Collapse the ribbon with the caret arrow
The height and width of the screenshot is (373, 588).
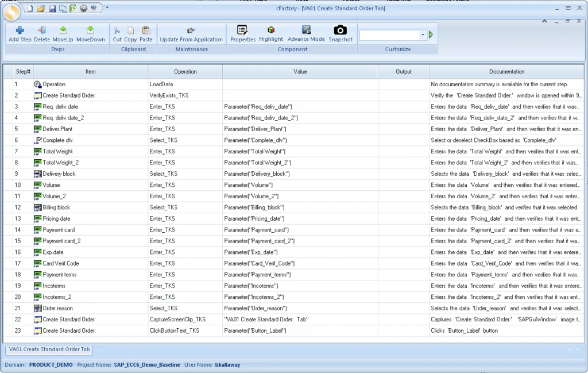[544, 21]
